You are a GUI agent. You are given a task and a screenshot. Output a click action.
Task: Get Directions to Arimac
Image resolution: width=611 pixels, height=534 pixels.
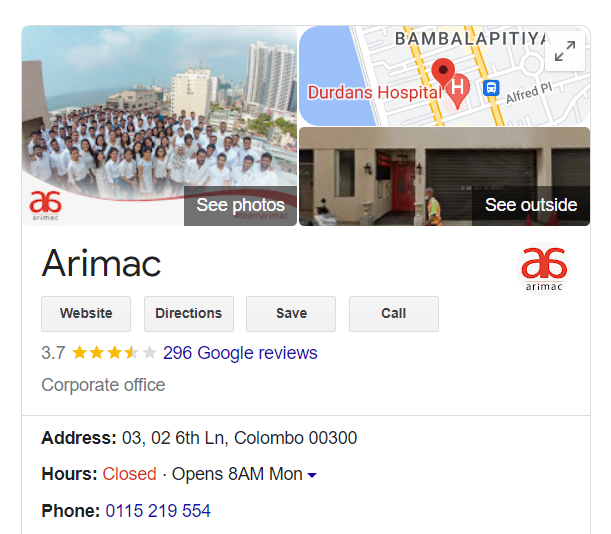tap(189, 314)
